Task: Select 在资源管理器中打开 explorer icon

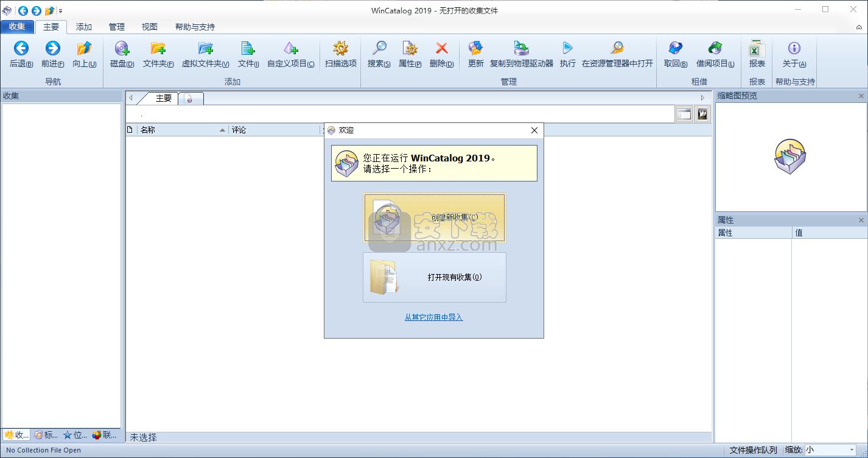Action: click(x=617, y=55)
